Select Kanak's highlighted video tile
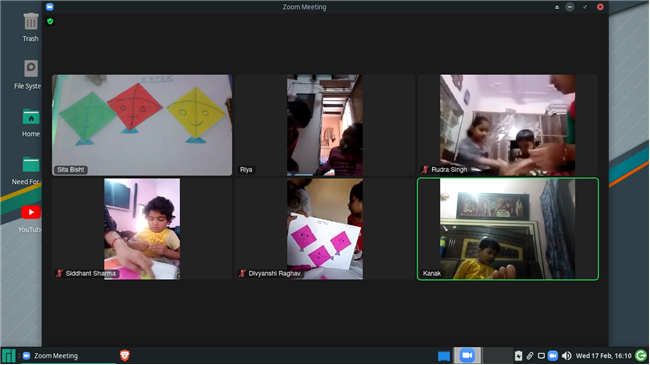Image resolution: width=650 pixels, height=365 pixels. pyautogui.click(x=508, y=229)
